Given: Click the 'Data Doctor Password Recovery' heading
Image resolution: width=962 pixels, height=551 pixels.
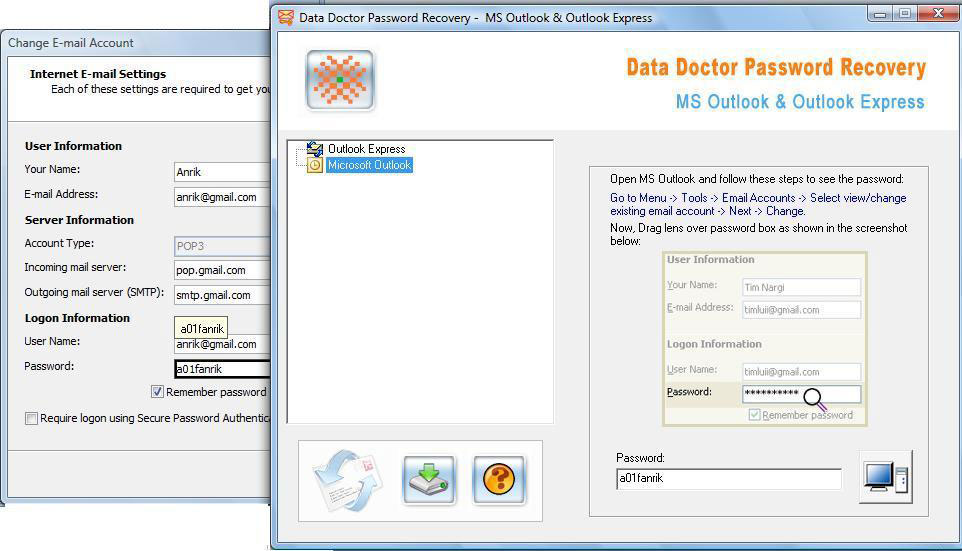Looking at the screenshot, I should tap(776, 67).
